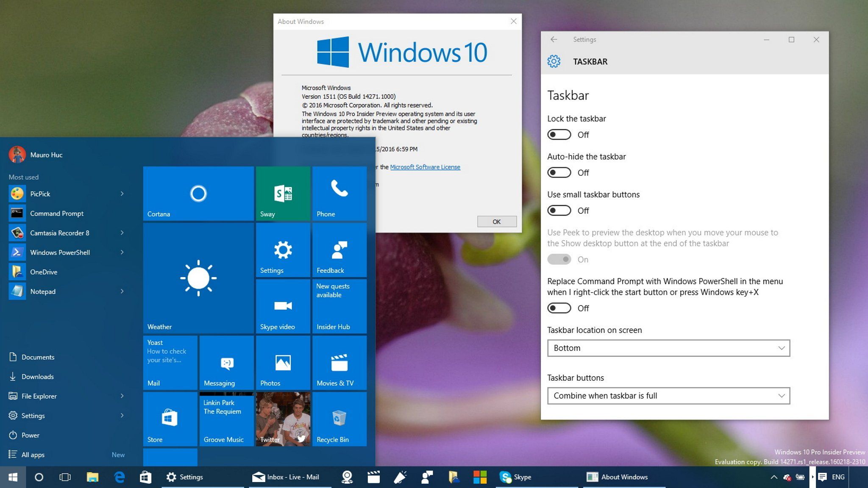868x488 pixels.
Task: Open Task View from the taskbar
Action: point(65,477)
